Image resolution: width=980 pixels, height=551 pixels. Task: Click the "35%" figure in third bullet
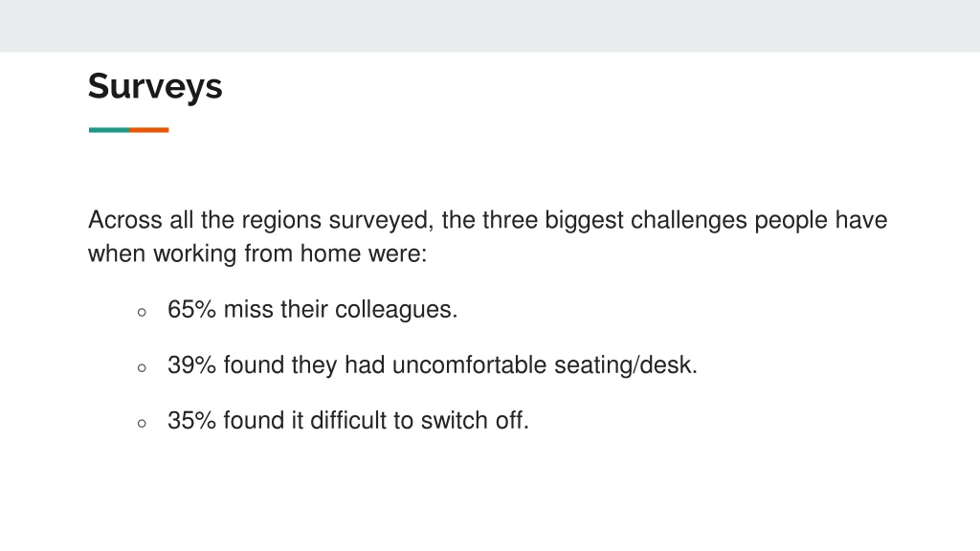tap(191, 421)
